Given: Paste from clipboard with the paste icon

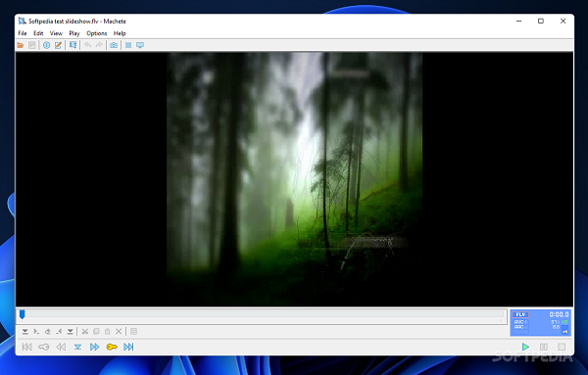Looking at the screenshot, I should tap(107, 332).
